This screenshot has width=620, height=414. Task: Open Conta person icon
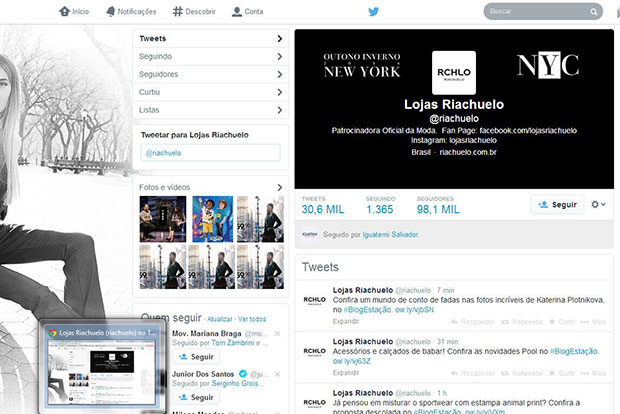237,11
